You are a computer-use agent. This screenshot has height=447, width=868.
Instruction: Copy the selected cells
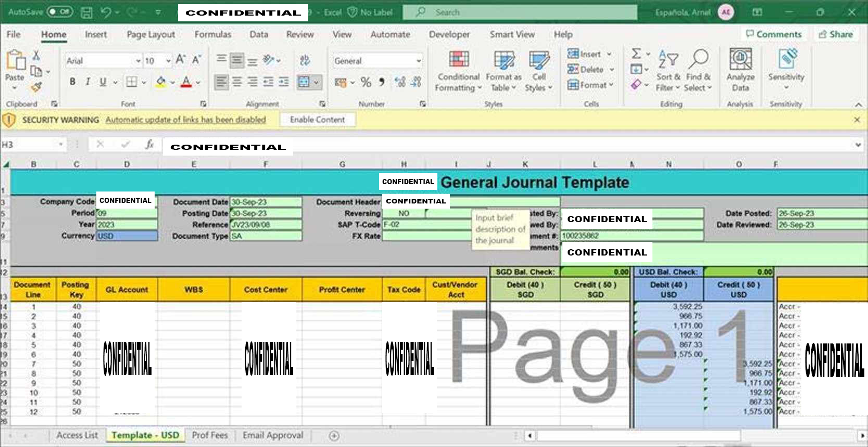pyautogui.click(x=36, y=71)
